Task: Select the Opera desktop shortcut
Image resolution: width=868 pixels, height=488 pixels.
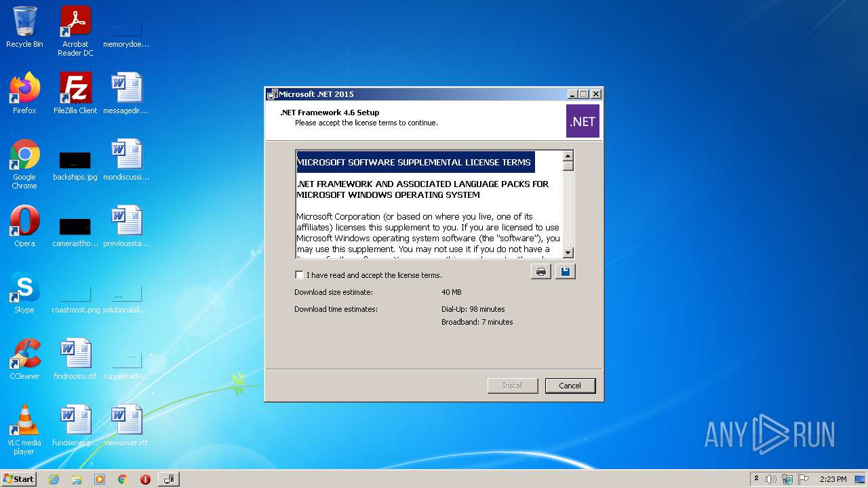Action: click(24, 227)
